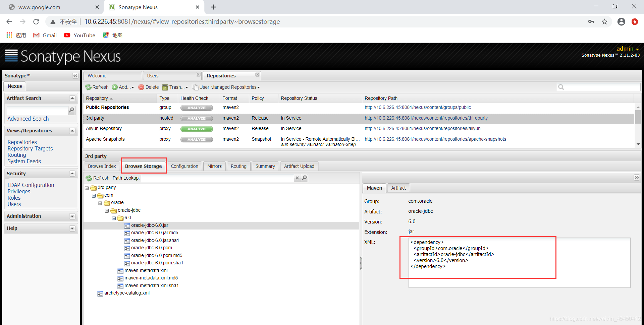Viewport: 644px width, 325px height.
Task: Open Advanced Search link
Action: (28, 119)
